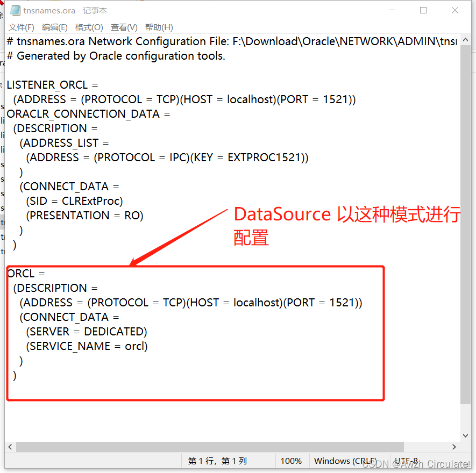Open the 文件(F) menu

click(x=21, y=27)
